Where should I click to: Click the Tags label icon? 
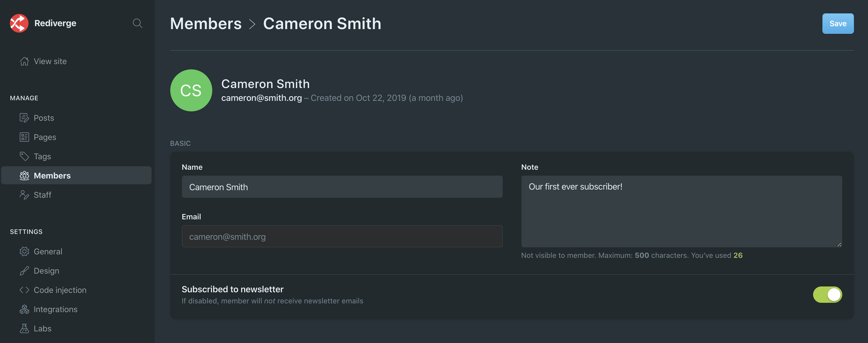tap(24, 156)
